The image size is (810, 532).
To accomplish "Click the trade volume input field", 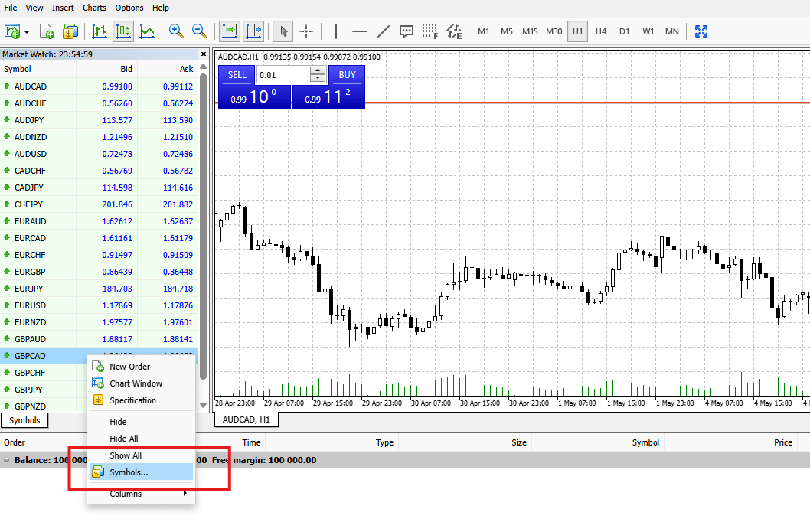I will [283, 75].
